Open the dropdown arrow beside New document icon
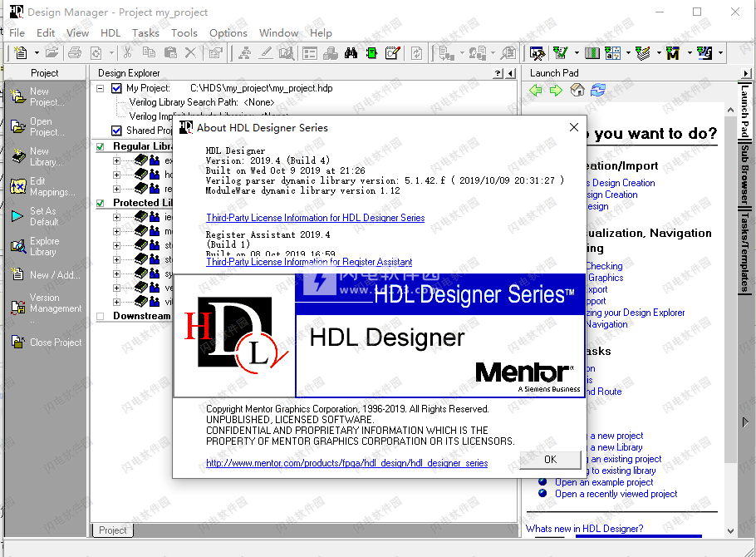The width and height of the screenshot is (756, 557). coord(37,52)
